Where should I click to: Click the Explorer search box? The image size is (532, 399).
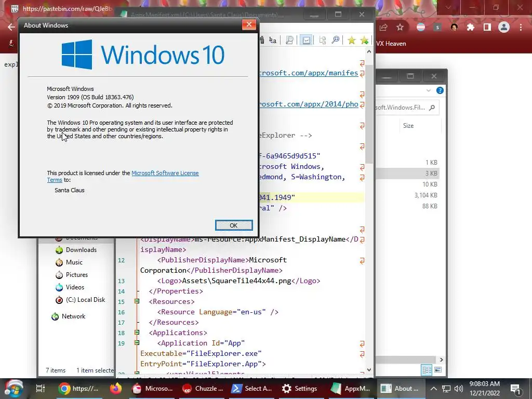click(406, 108)
